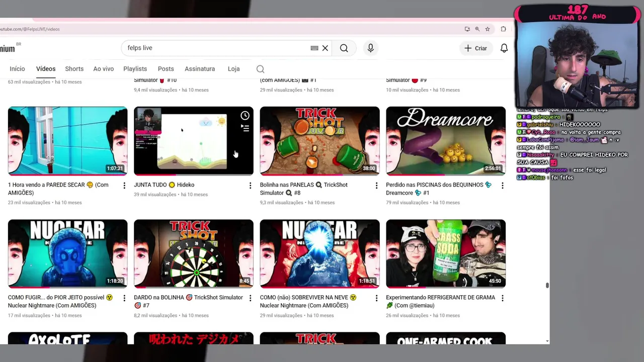Click the 79 mil visualizações text
This screenshot has width=644, height=362.
click(x=408, y=203)
